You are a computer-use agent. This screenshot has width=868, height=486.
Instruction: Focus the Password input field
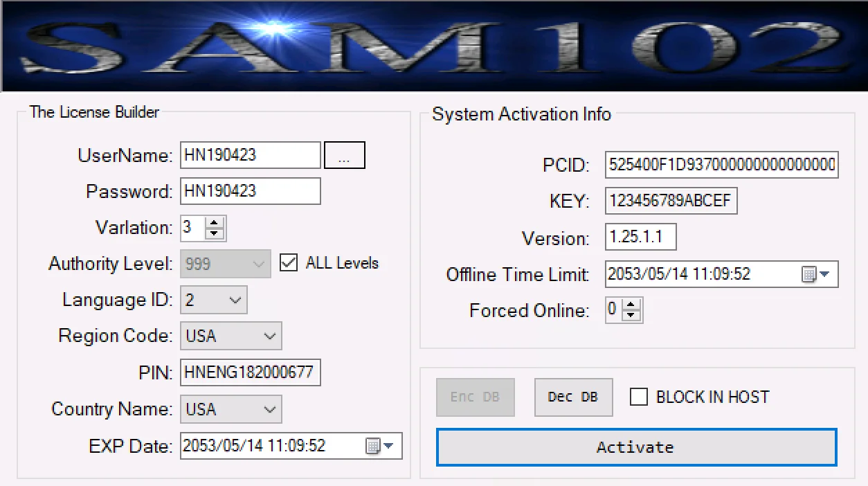pos(250,191)
